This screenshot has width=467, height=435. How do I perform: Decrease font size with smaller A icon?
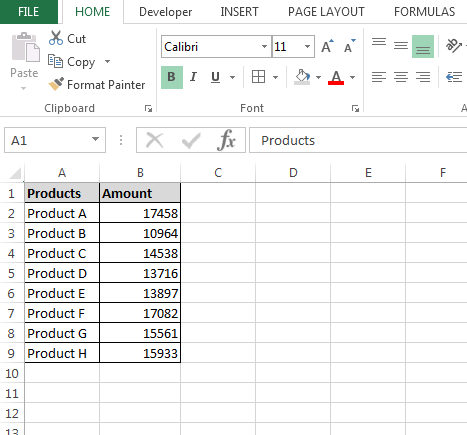click(x=350, y=46)
